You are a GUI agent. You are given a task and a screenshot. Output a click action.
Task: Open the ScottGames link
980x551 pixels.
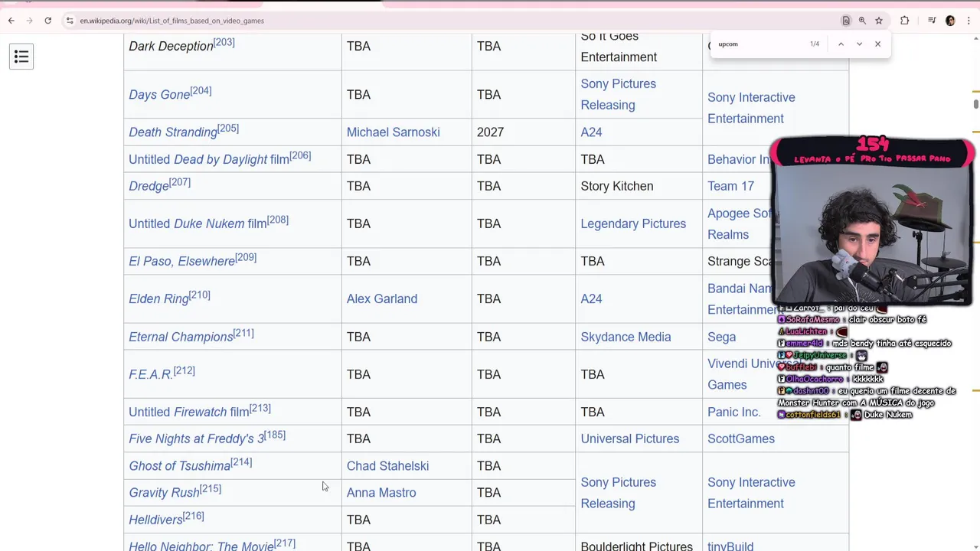tap(741, 439)
